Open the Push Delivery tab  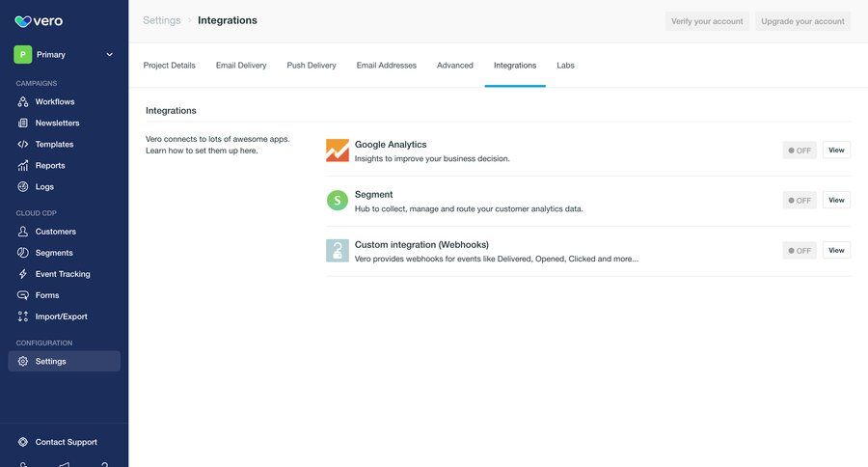coord(312,66)
